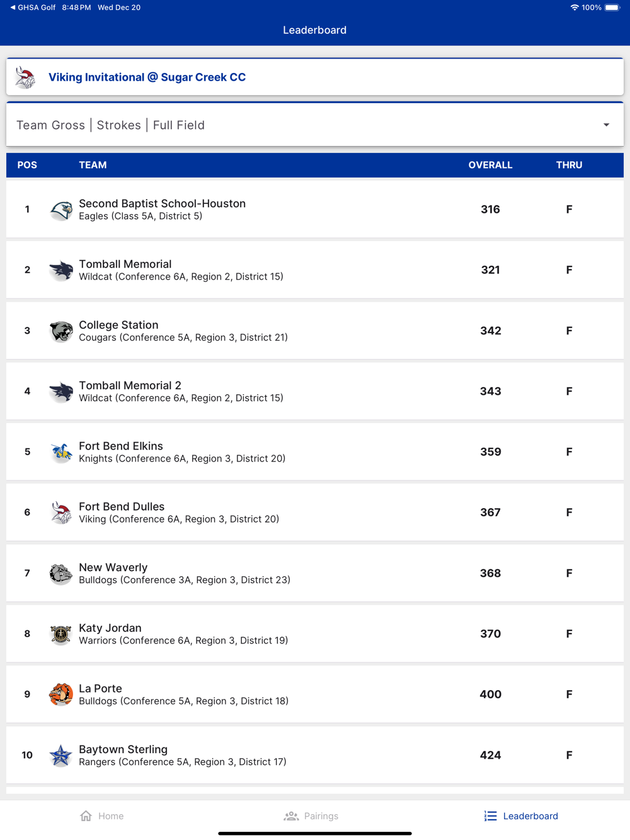Tap the Tomball Memorial Wildcat logo in row 2

point(61,270)
